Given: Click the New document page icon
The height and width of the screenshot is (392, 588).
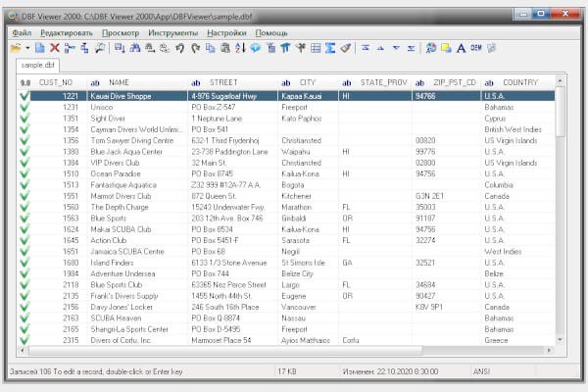Looking at the screenshot, I should [40, 48].
